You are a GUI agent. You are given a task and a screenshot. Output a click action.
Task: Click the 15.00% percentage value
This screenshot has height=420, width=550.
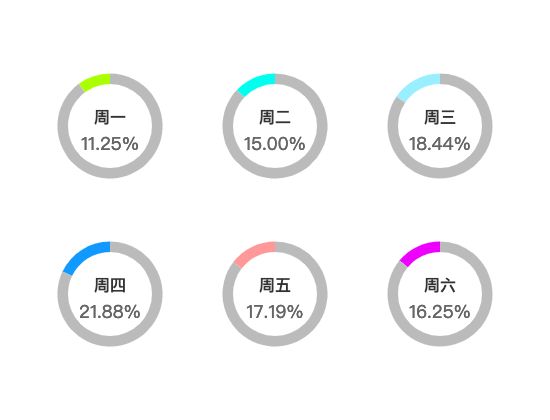coord(275,144)
